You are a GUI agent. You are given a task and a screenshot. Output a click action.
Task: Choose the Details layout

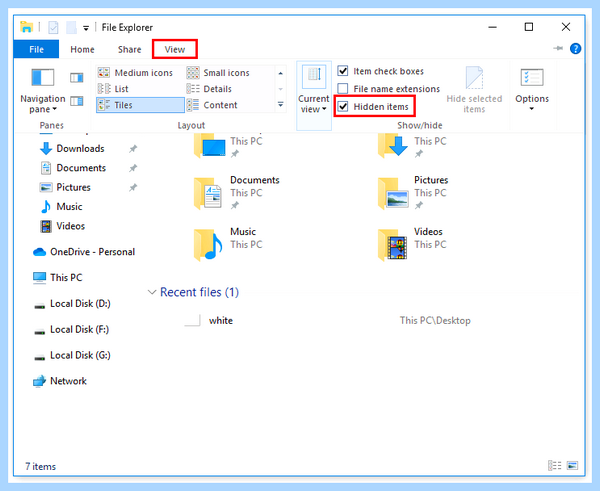(209, 89)
